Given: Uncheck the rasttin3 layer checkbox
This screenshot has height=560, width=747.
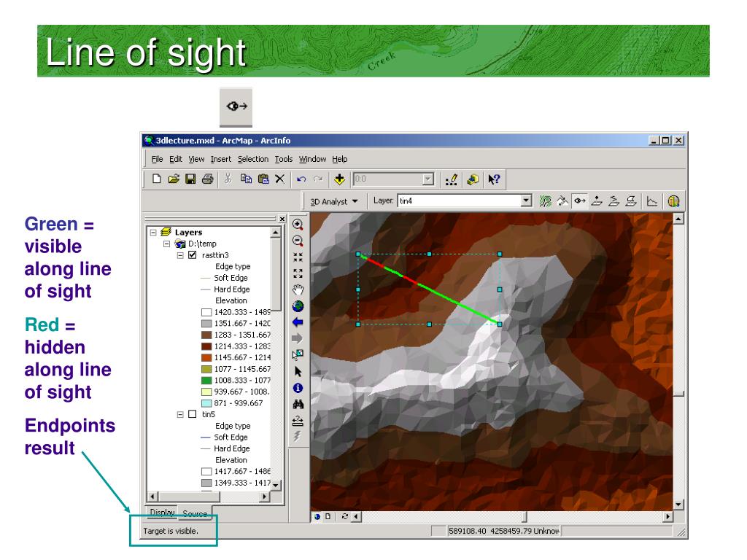Looking at the screenshot, I should click(x=193, y=254).
